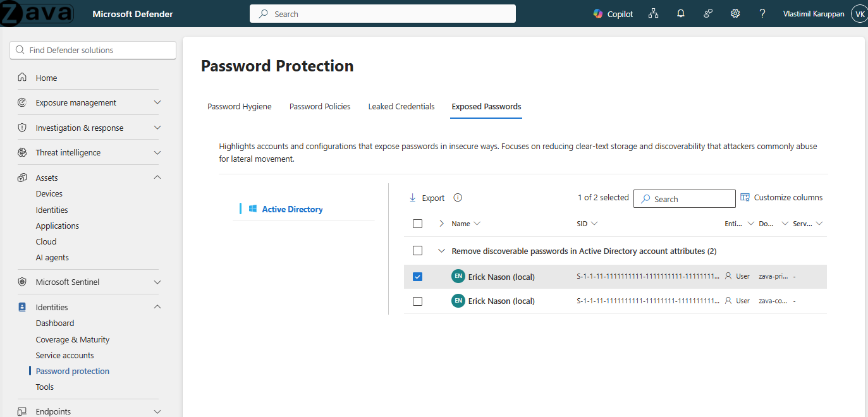Open the help question mark
The image size is (868, 417).
pyautogui.click(x=762, y=14)
